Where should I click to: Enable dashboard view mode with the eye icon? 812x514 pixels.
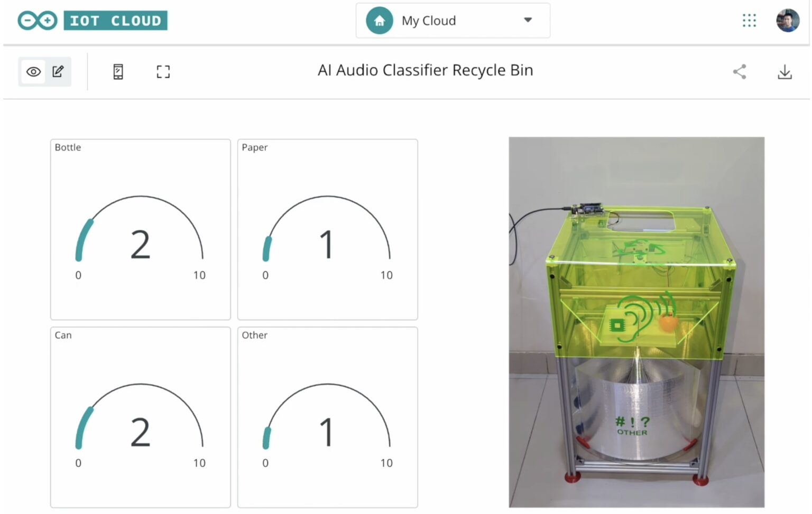[33, 71]
